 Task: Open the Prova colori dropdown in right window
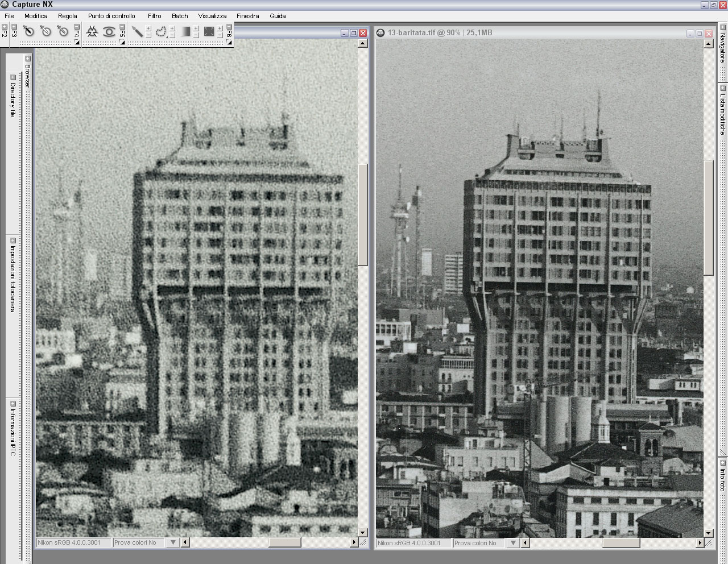click(513, 543)
